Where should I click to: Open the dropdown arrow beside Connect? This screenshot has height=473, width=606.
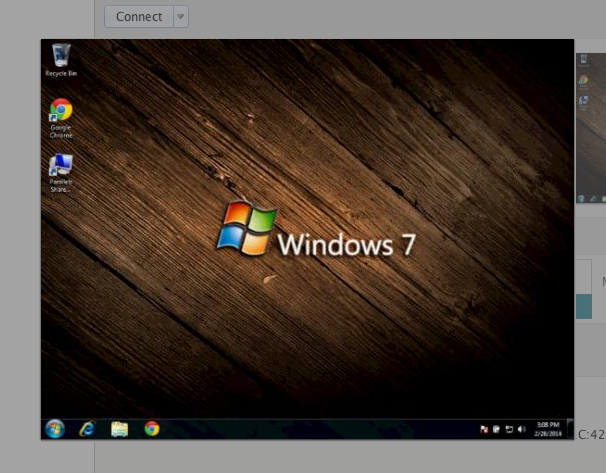pyautogui.click(x=181, y=17)
